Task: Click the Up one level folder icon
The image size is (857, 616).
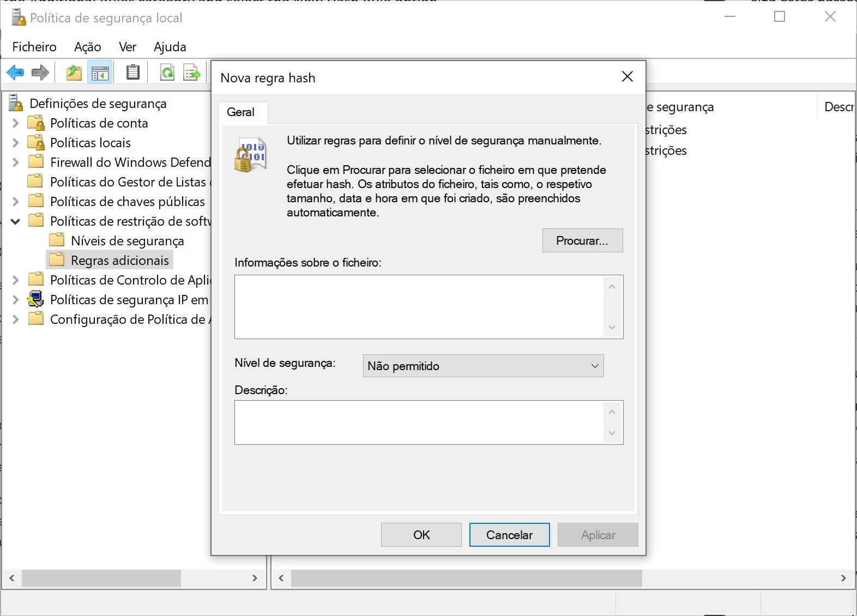Action: pyautogui.click(x=74, y=72)
